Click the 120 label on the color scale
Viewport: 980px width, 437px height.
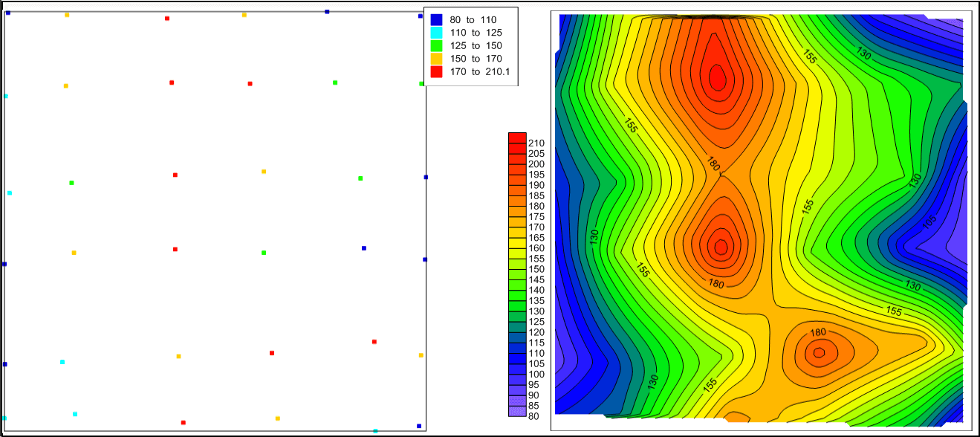536,332
